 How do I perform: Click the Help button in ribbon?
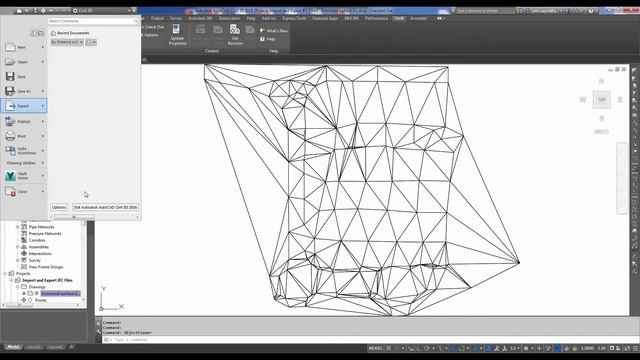(x=267, y=39)
